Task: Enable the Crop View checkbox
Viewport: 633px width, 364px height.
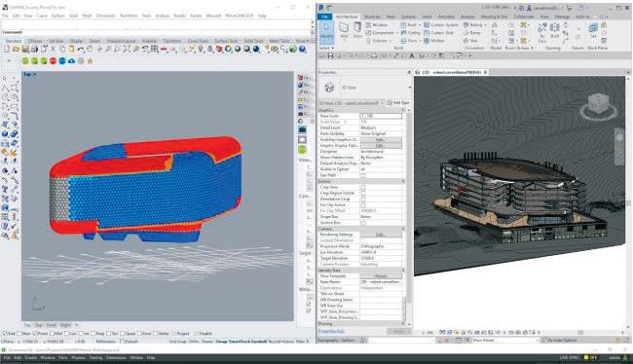Action: coord(363,187)
